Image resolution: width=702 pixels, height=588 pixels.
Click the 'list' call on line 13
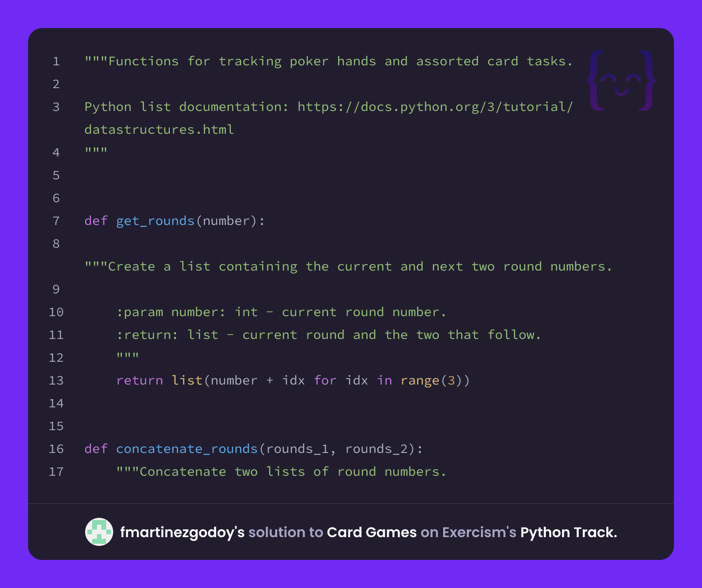(x=187, y=380)
